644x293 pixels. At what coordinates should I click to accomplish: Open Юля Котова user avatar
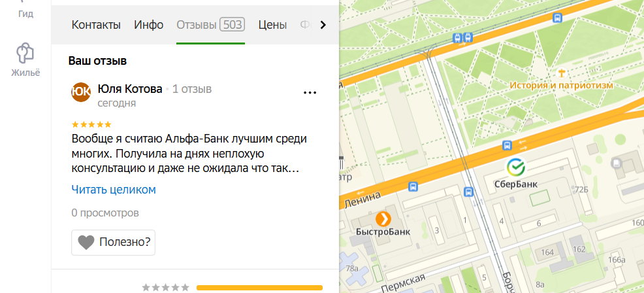point(81,92)
